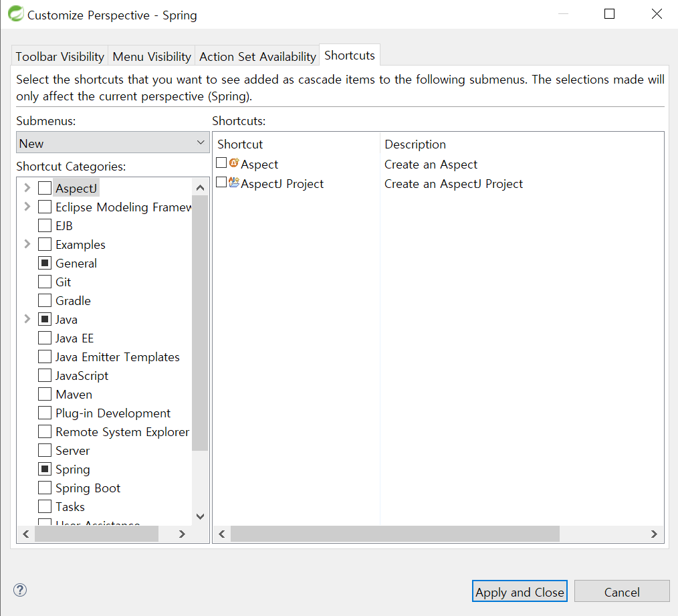Select 'Create an Aspect' description text
Viewport: 678px width, 616px height.
431,165
